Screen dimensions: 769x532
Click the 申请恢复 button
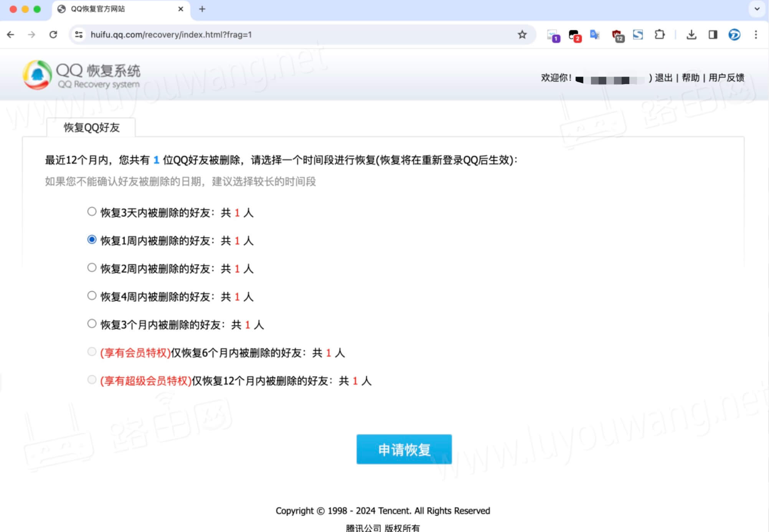click(404, 449)
